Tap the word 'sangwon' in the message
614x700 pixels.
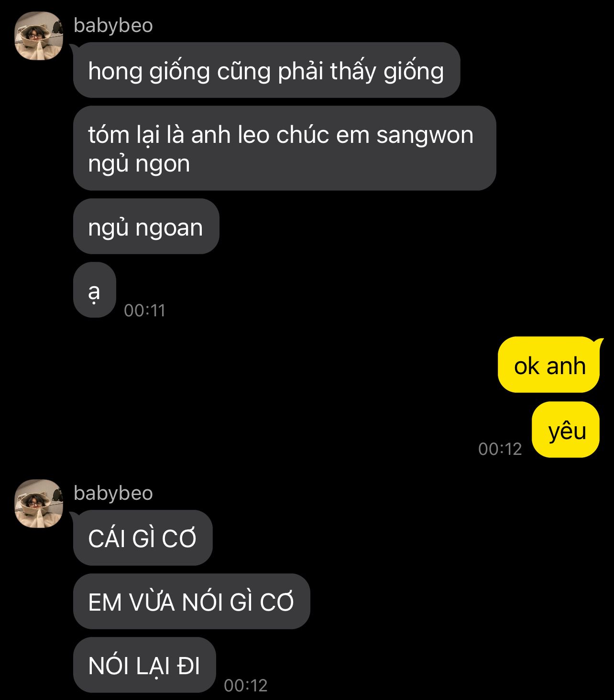[x=425, y=136]
